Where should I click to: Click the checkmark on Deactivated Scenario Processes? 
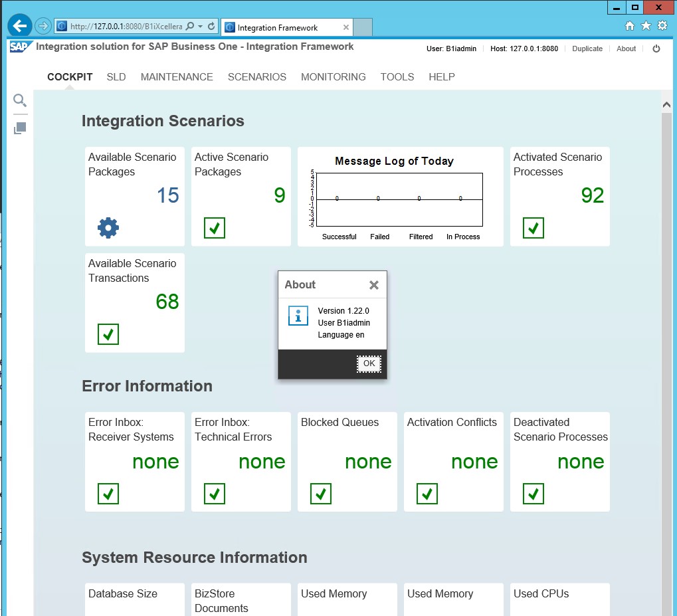pos(533,494)
